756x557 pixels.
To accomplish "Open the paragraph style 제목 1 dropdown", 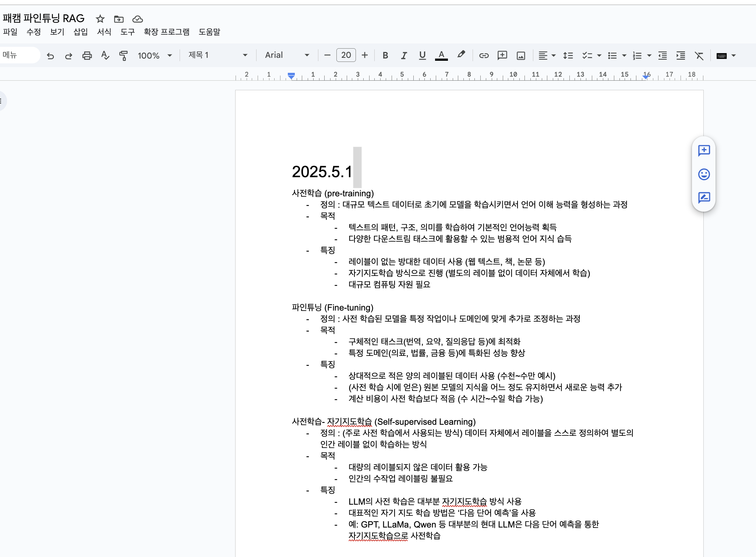I will point(218,55).
